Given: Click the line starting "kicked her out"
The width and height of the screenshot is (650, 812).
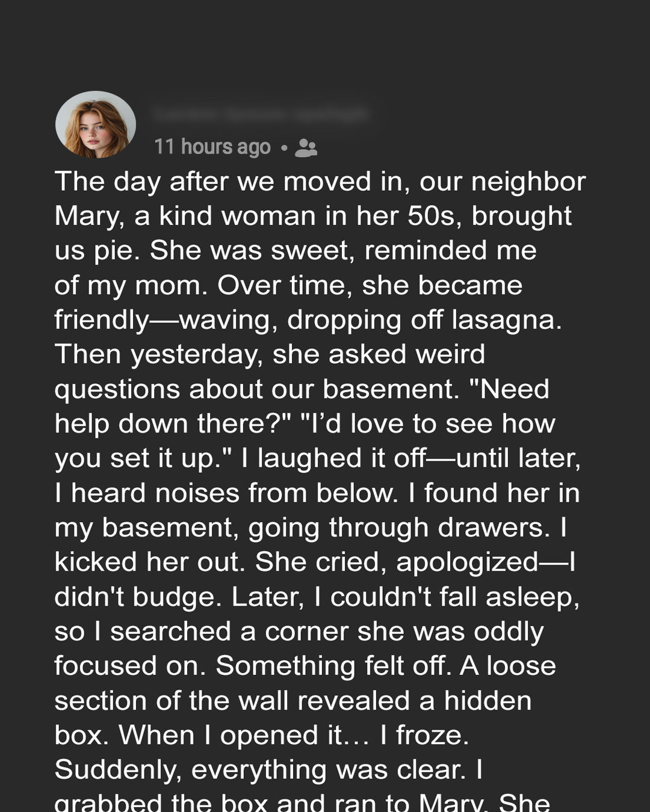Looking at the screenshot, I should click(x=315, y=562).
